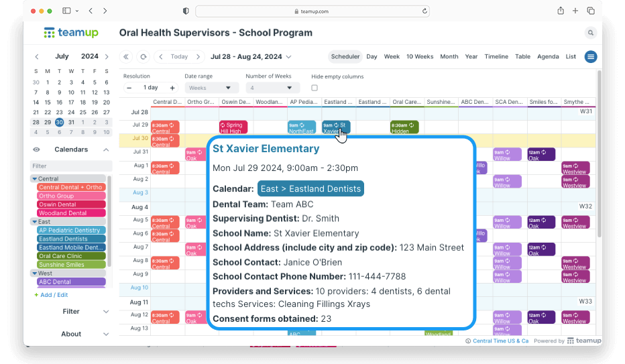Toggle Eastland Mobile Dent calendar swatch
625x364 pixels.
coord(71,247)
